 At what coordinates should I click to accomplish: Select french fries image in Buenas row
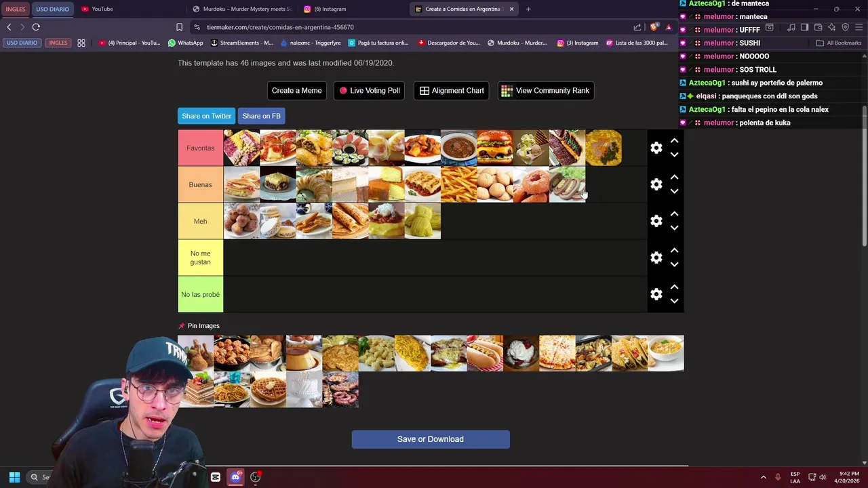click(459, 184)
